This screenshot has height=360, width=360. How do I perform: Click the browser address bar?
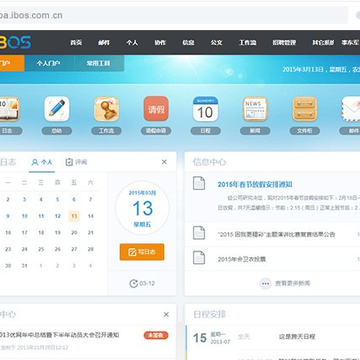173,16
